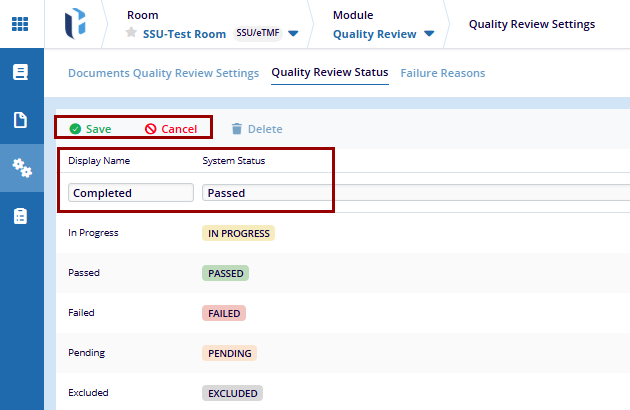Click the Display Name input field
Screen dimensions: 630x410
(x=130, y=193)
